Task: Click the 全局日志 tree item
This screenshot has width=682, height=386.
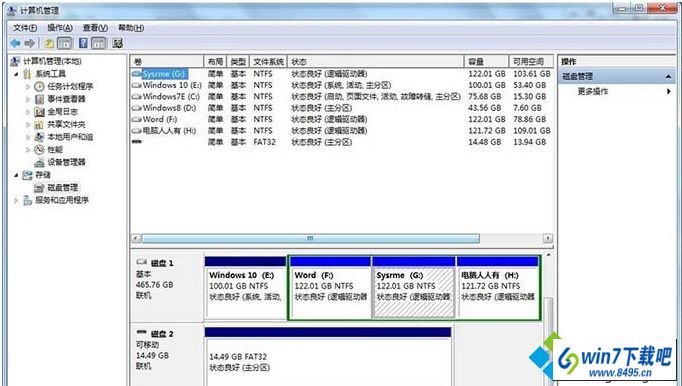Action: pyautogui.click(x=63, y=112)
